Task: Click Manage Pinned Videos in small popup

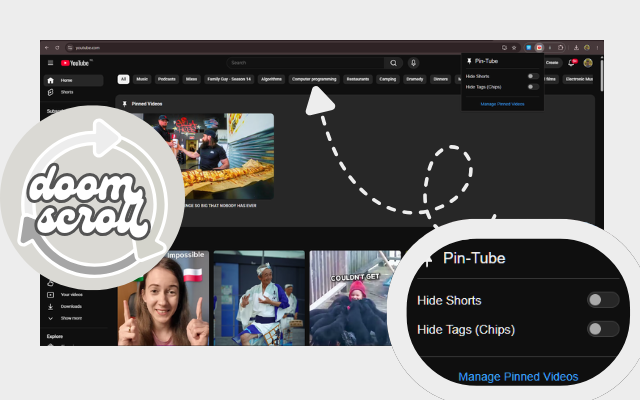Action: [502, 104]
